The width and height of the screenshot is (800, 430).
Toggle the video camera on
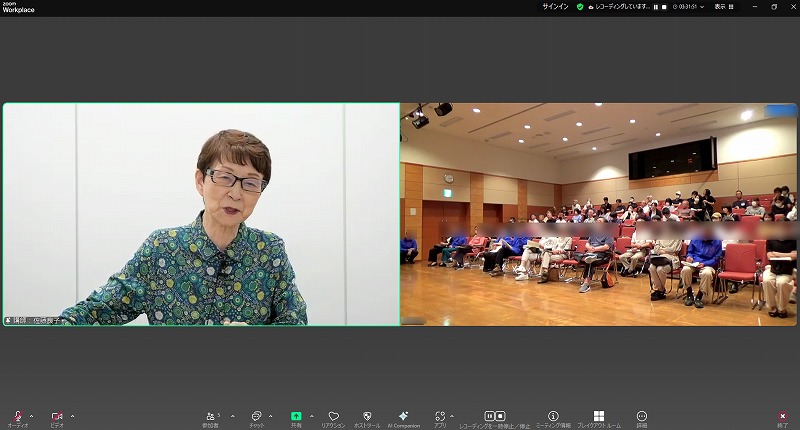click(57, 415)
